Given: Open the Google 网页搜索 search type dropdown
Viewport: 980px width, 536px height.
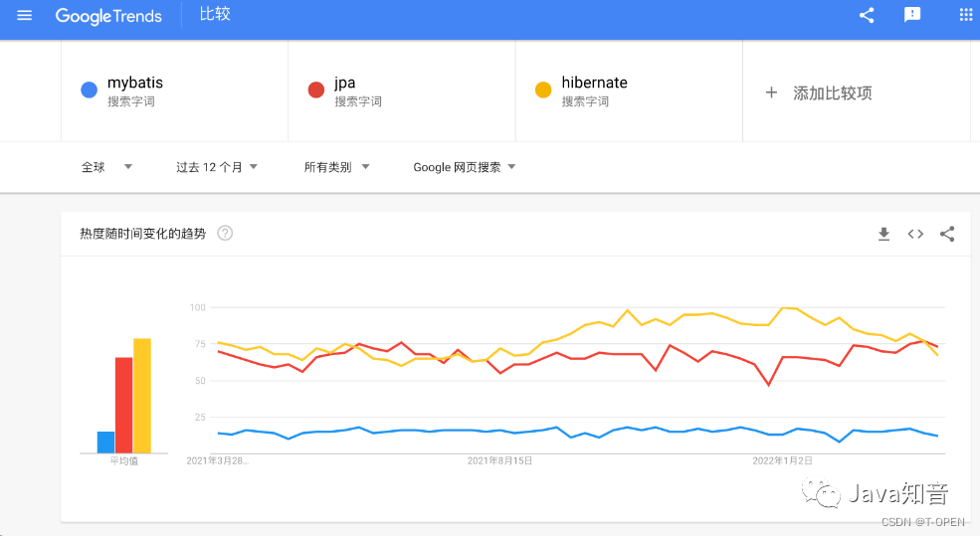Looking at the screenshot, I should (x=465, y=167).
